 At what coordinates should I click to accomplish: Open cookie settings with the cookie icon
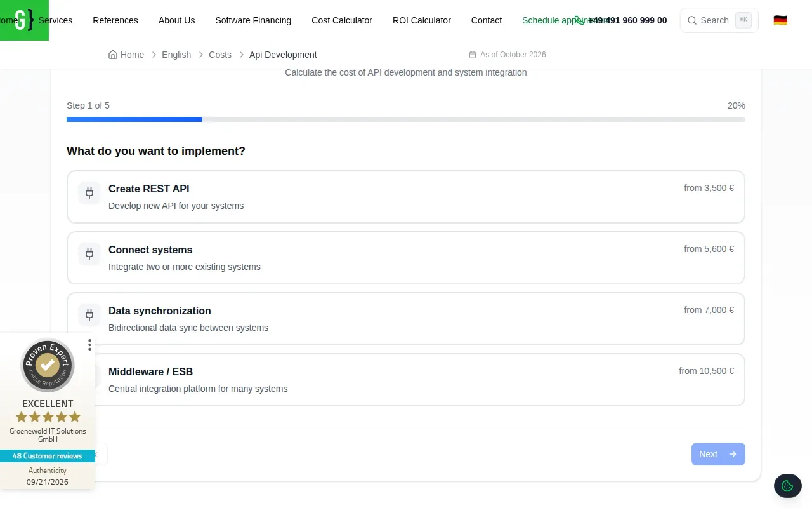coord(787,486)
